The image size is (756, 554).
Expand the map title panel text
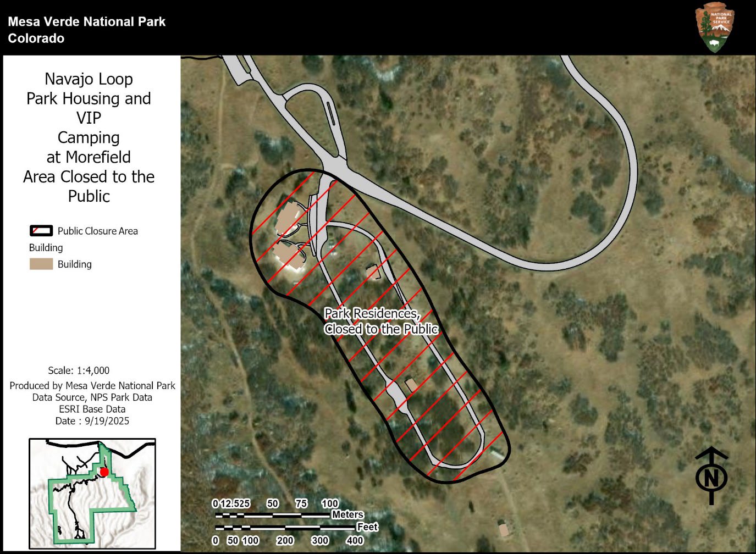click(x=89, y=137)
